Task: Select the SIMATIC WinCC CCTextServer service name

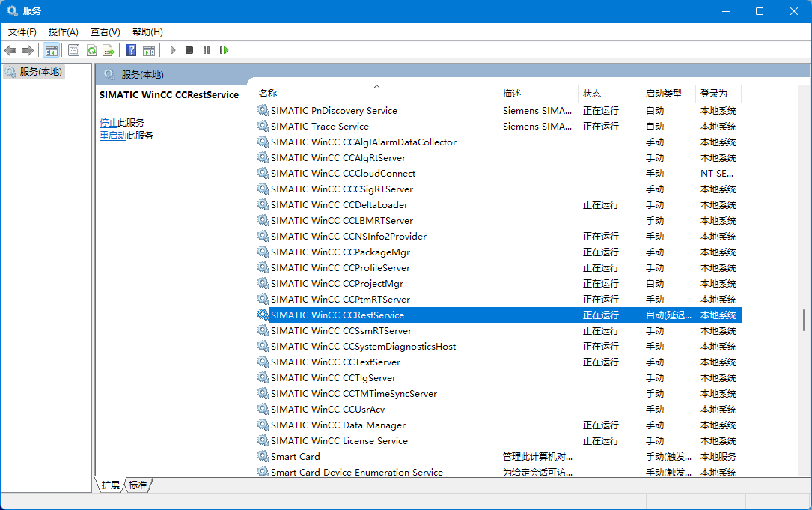Action: (335, 362)
